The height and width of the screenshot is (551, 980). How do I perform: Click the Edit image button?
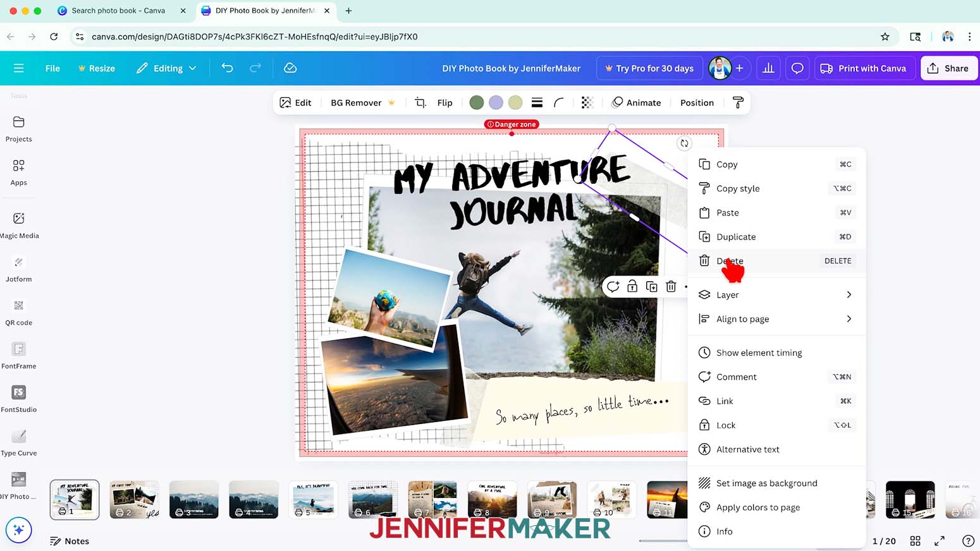[x=296, y=102]
